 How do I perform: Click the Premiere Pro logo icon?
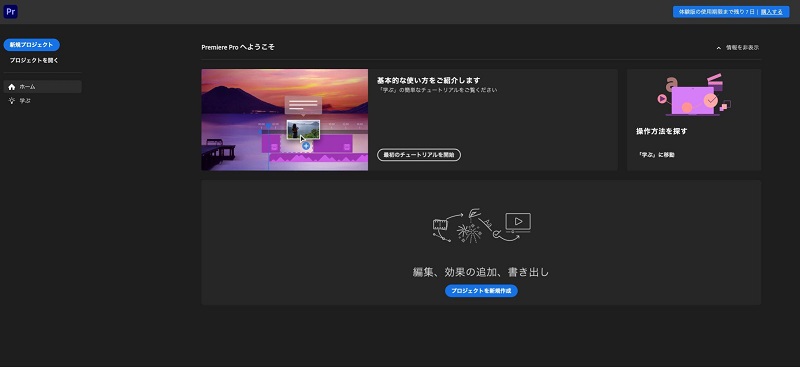coord(10,12)
